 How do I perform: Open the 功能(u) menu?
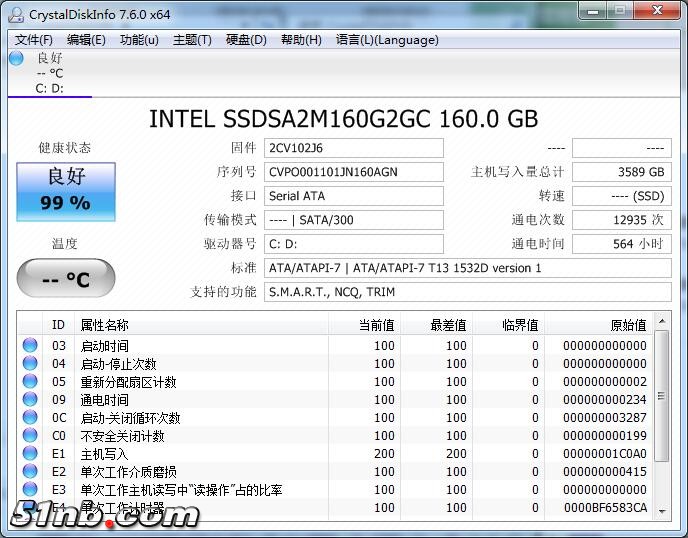(139, 40)
